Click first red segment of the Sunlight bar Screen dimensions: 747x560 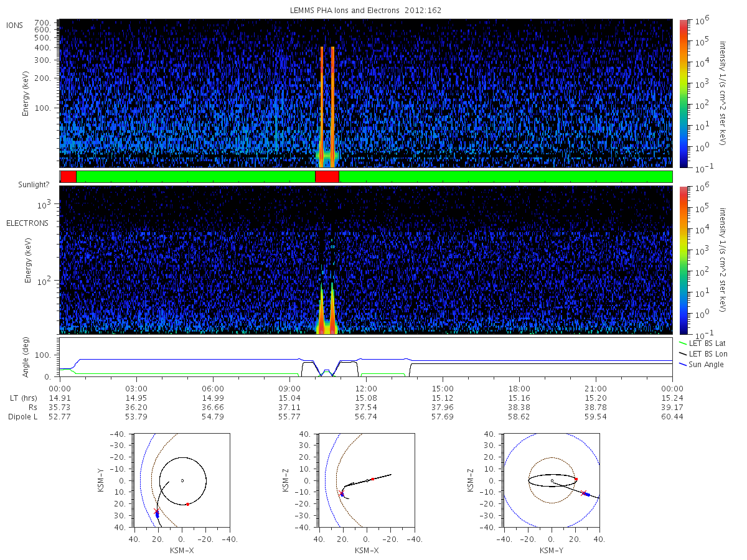pos(68,177)
